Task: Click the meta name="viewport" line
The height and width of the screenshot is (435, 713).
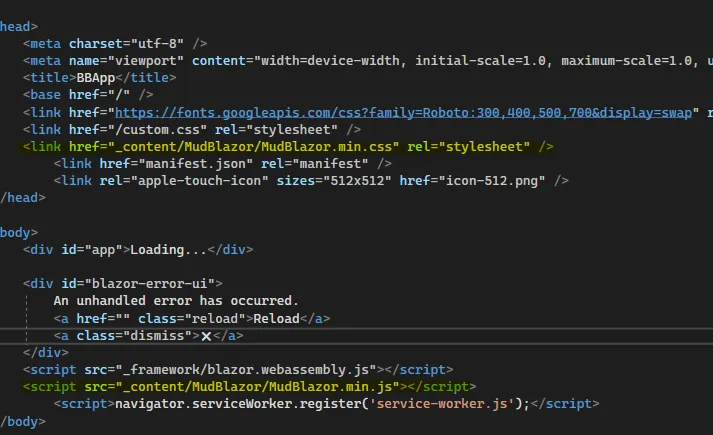Action: click(x=368, y=61)
